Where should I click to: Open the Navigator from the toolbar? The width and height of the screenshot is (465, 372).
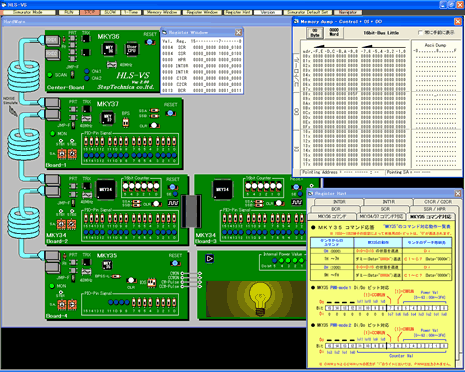coord(348,12)
